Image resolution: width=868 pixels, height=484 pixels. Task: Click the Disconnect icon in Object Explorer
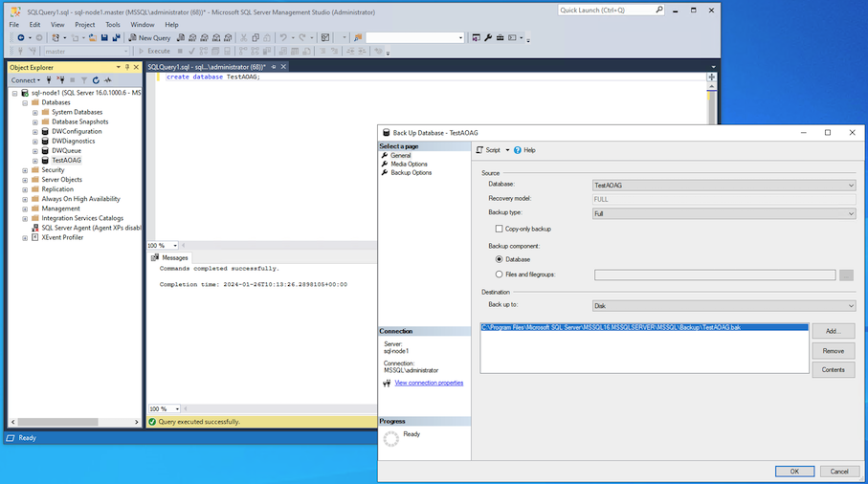pos(60,80)
